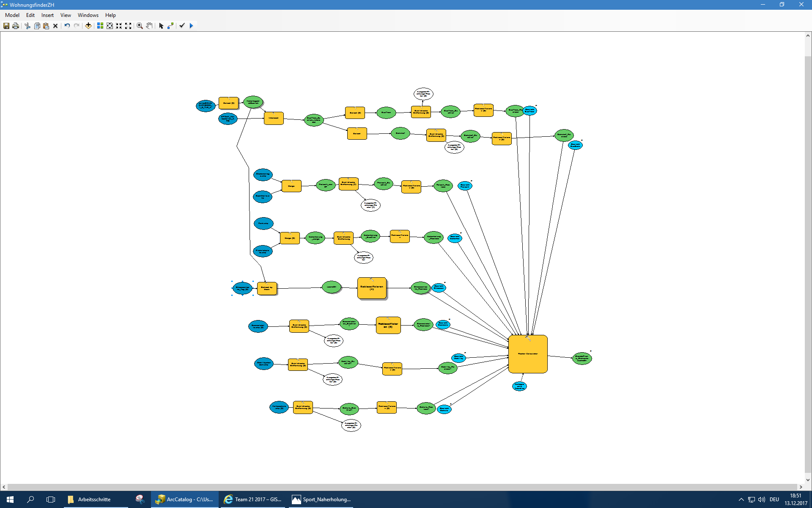
Task: Click the Add Data or Tool icon
Action: pyautogui.click(x=88, y=26)
